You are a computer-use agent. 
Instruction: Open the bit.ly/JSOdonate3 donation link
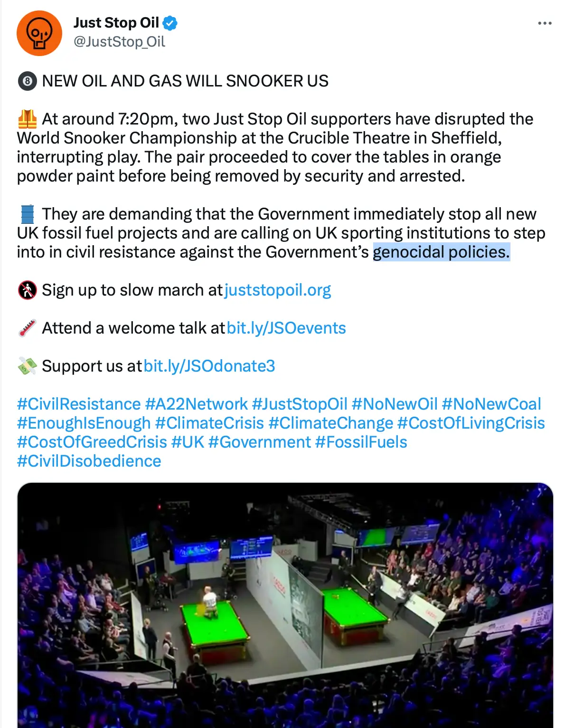209,366
